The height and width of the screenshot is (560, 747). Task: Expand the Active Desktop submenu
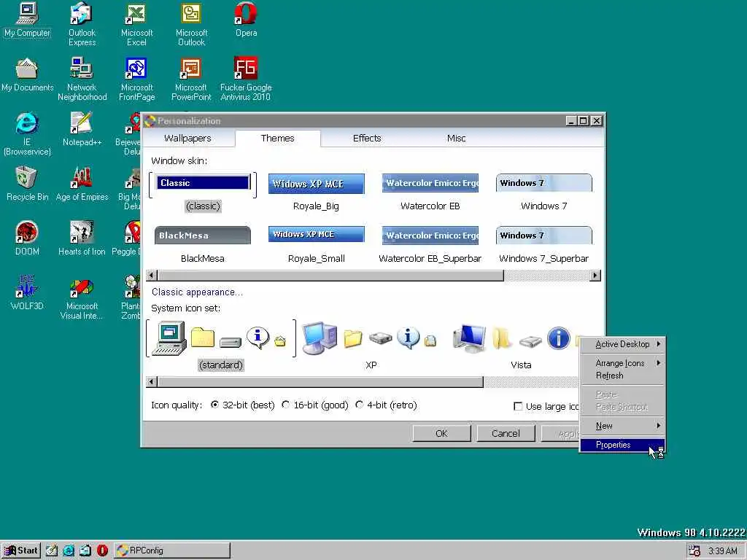pos(622,344)
